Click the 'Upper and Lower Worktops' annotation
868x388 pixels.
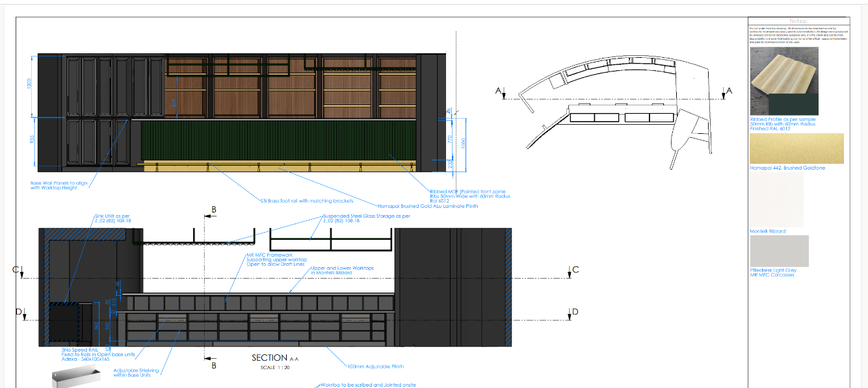tap(342, 268)
